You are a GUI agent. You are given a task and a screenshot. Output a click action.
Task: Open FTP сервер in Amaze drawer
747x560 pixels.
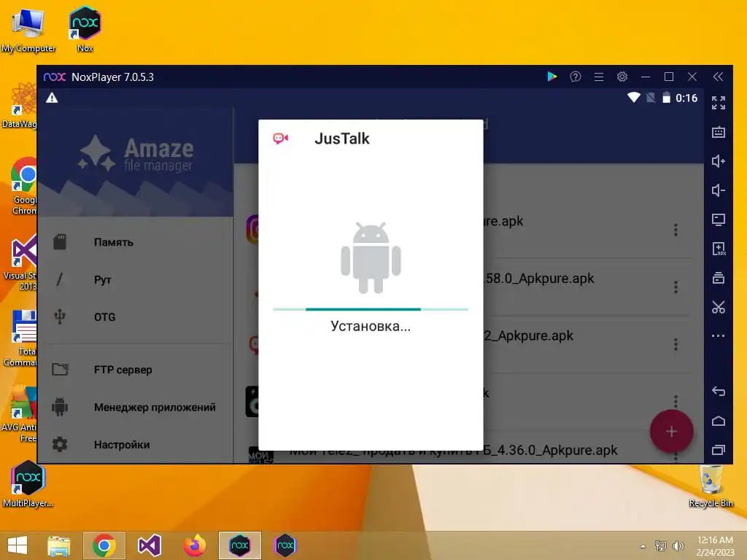(x=136, y=370)
